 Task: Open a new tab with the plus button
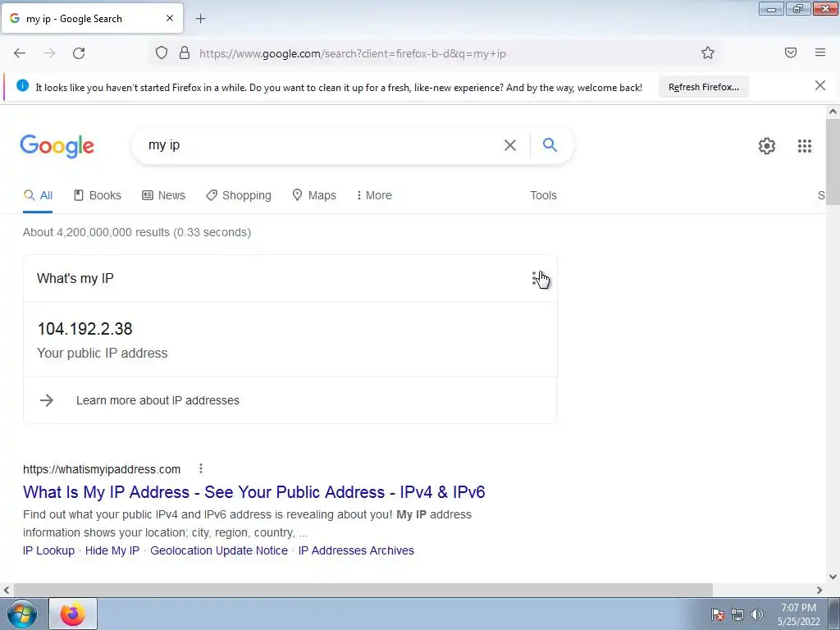200,19
